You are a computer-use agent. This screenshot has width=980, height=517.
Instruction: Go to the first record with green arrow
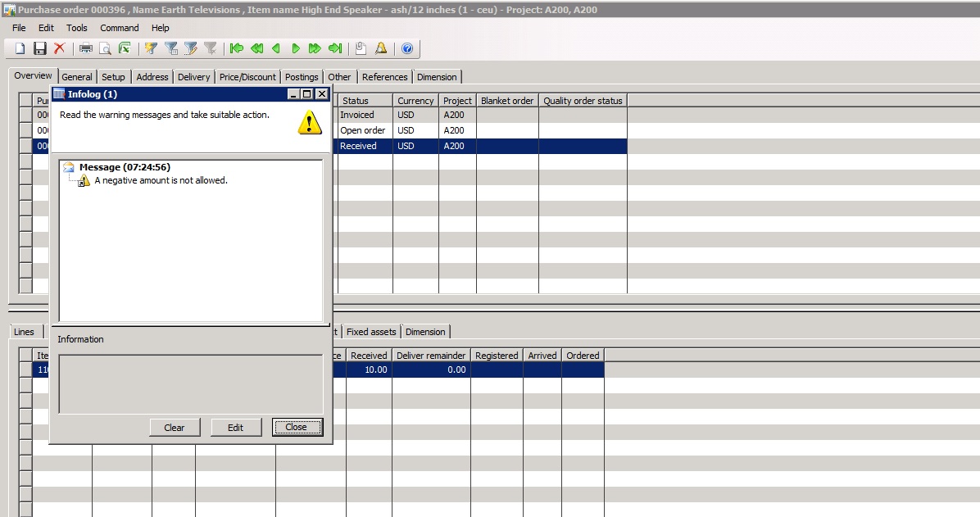coord(237,49)
